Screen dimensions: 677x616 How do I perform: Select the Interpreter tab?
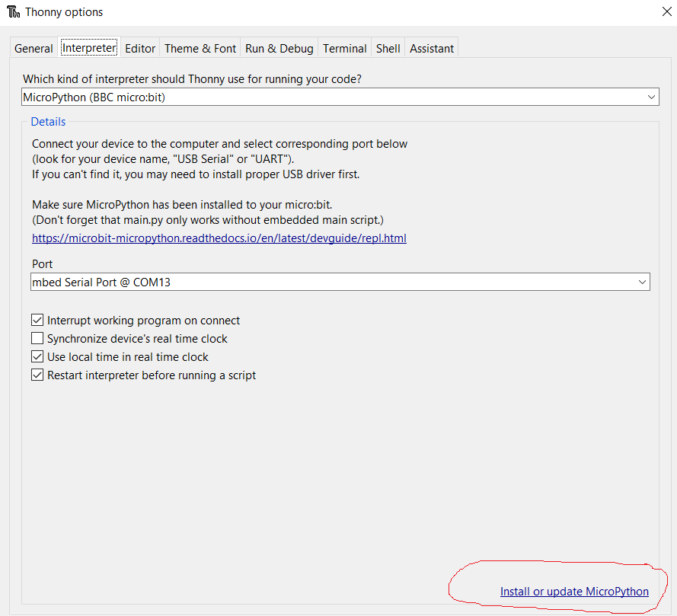coord(89,47)
